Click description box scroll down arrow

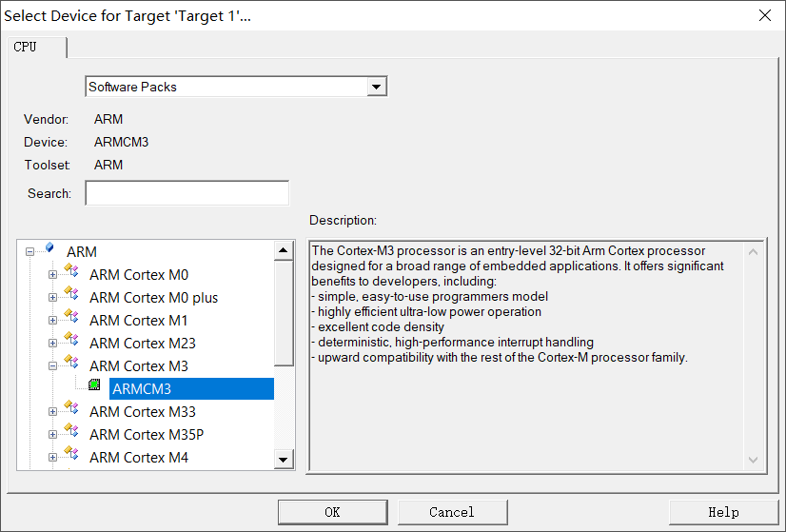click(753, 460)
